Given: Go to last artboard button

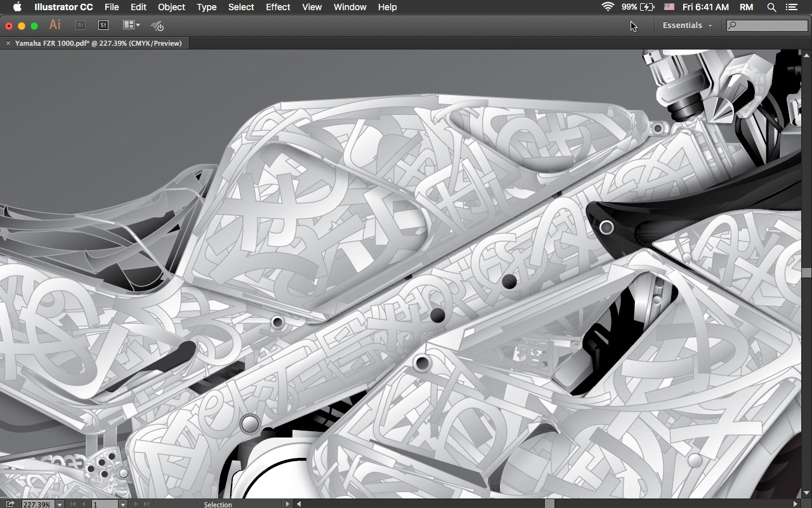Looking at the screenshot, I should (147, 504).
